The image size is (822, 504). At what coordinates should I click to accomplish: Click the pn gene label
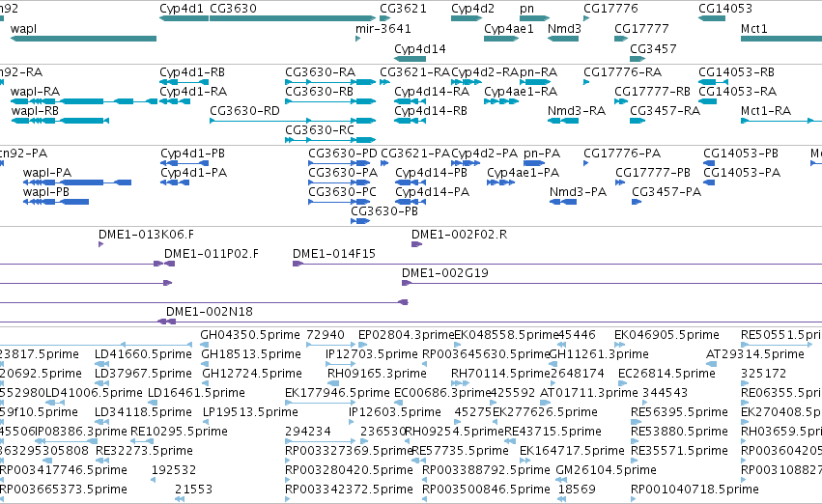click(x=526, y=9)
